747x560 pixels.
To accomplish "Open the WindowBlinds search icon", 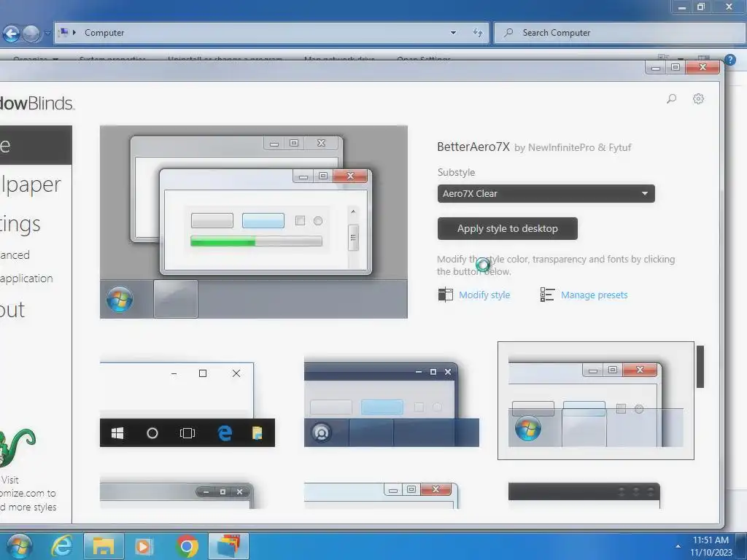I will (x=671, y=98).
